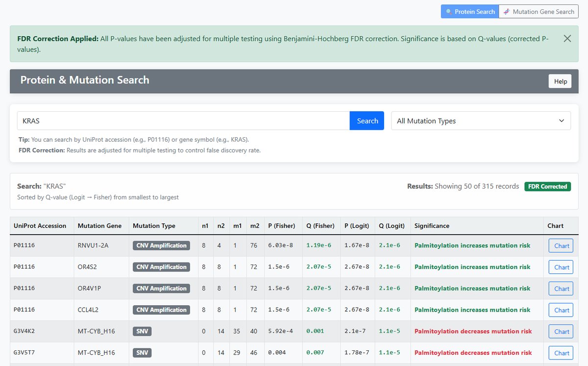Click the SNV badge in the G3V4K2 row
This screenshot has height=366, width=588.
(x=142, y=331)
